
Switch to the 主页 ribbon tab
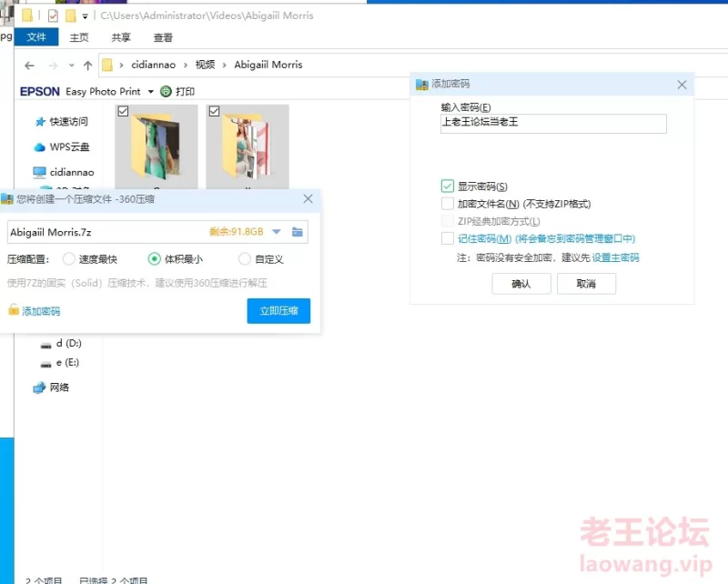[79, 37]
